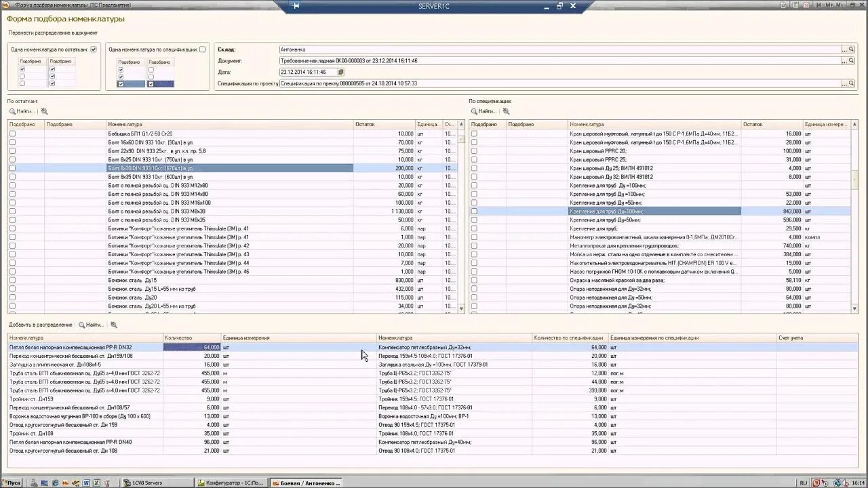868x488 pixels.
Task: Click cancel-search icon in the По остаткам toolbar
Action: click(45, 111)
